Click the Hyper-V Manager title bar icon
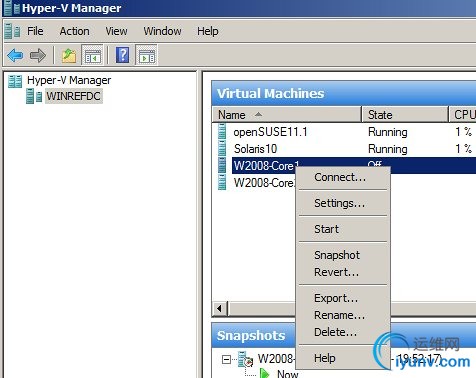The width and height of the screenshot is (476, 378). (x=13, y=8)
